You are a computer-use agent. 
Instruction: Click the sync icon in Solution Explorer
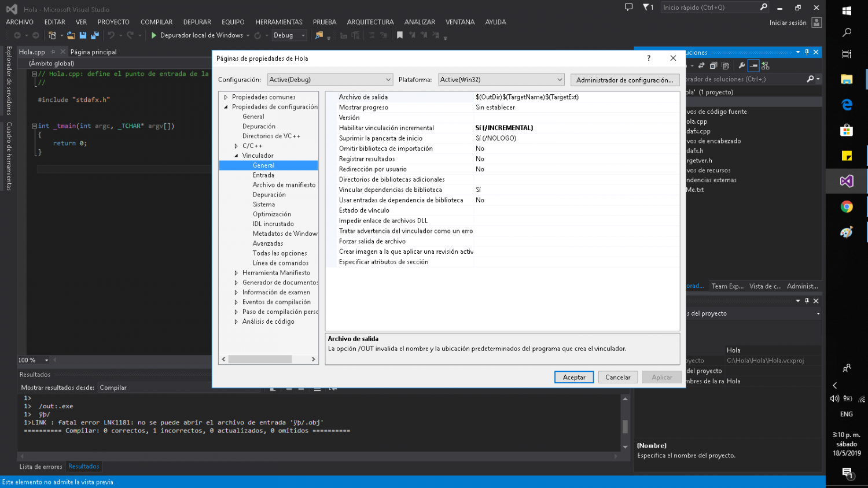click(701, 65)
